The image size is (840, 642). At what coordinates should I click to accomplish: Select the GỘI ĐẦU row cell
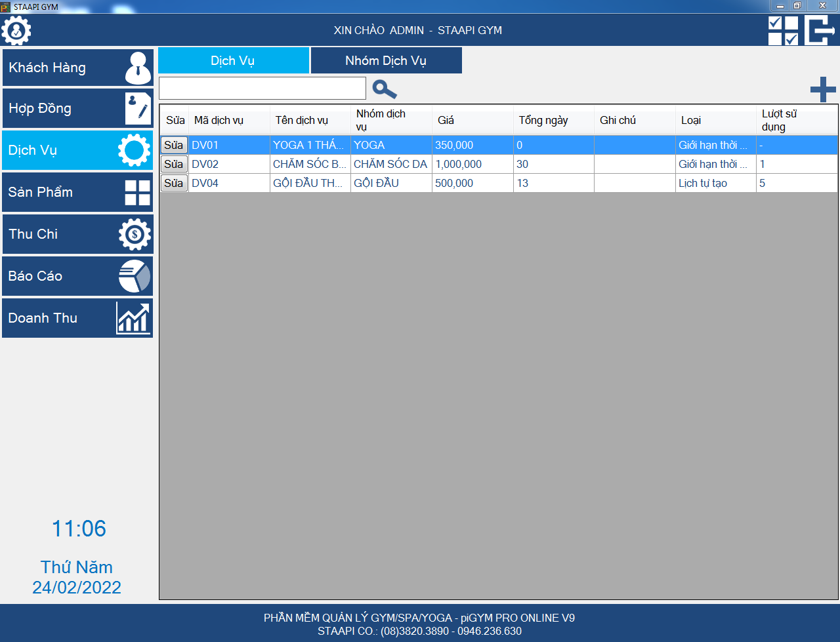point(390,184)
